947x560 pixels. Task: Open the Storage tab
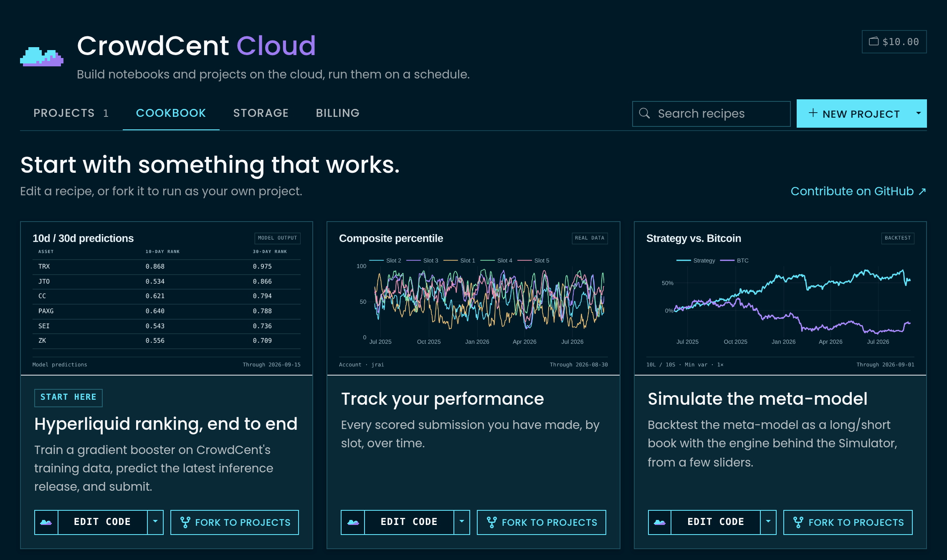tap(261, 113)
